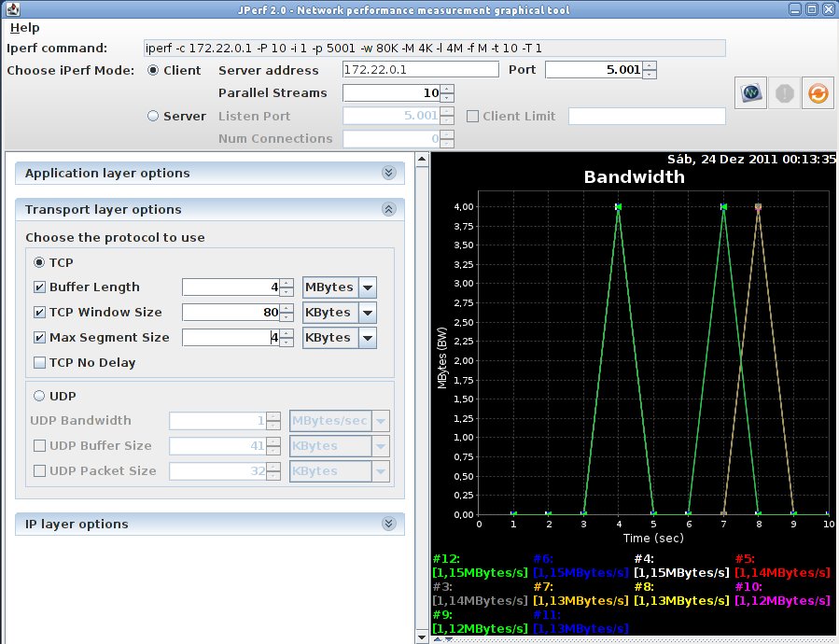This screenshot has width=839, height=644.
Task: Click the TCP Window Size value field
Action: [231, 313]
